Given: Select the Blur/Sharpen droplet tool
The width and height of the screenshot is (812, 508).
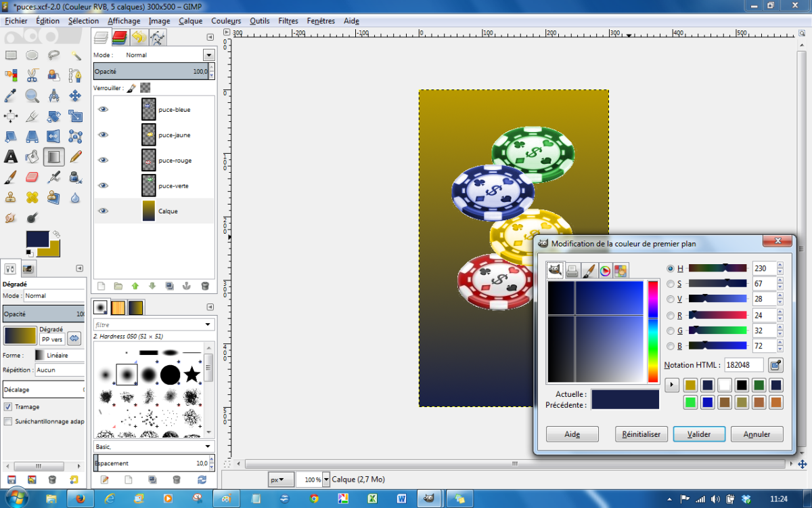Looking at the screenshot, I should coord(76,198).
